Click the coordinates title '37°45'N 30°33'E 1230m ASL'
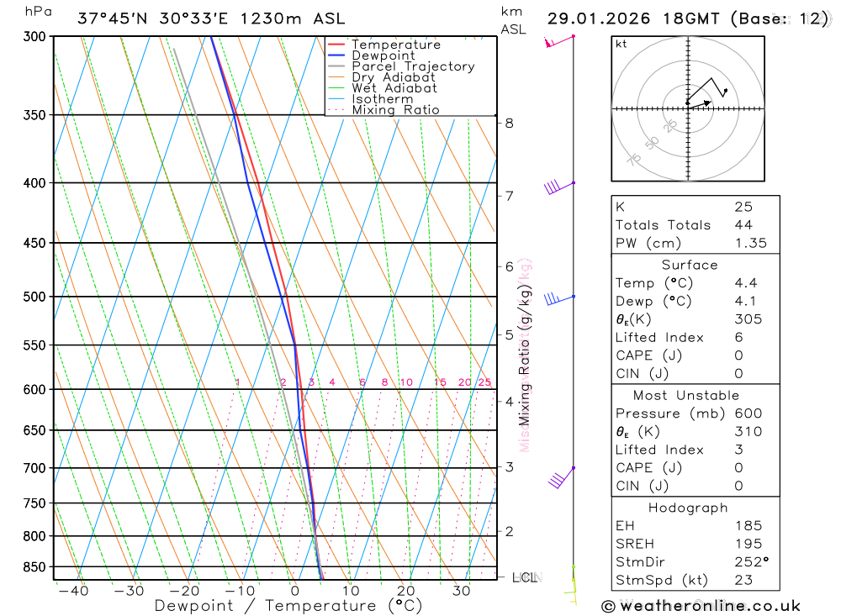This screenshot has width=841, height=616. click(211, 18)
